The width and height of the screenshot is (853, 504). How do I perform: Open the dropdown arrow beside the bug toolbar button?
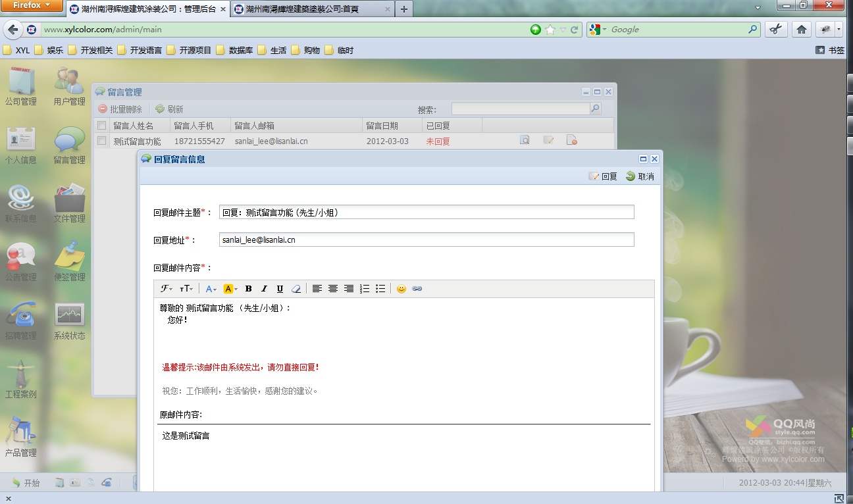[x=839, y=30]
